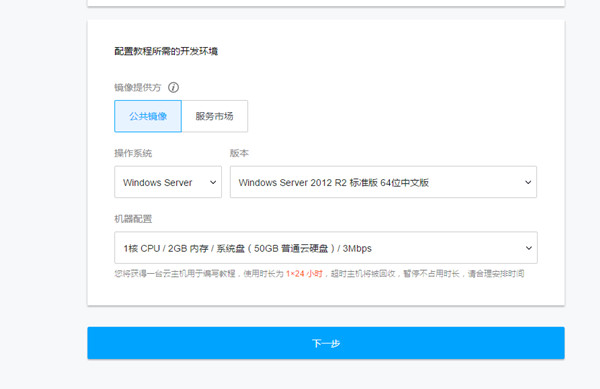Expand the 1核 CPU / 2GB machine configuration dropdown
This screenshot has height=389, width=600.
point(326,247)
